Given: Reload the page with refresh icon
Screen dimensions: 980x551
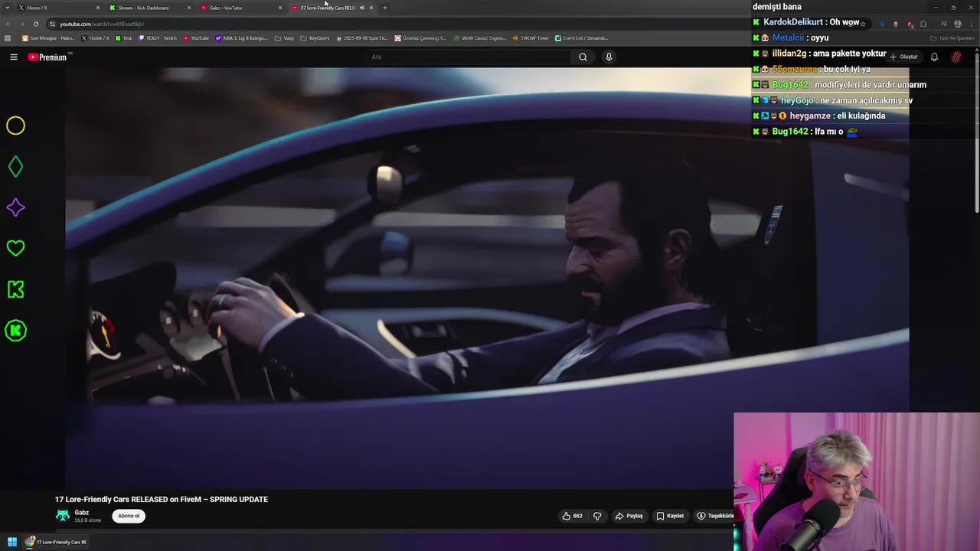Looking at the screenshot, I should pyautogui.click(x=35, y=24).
